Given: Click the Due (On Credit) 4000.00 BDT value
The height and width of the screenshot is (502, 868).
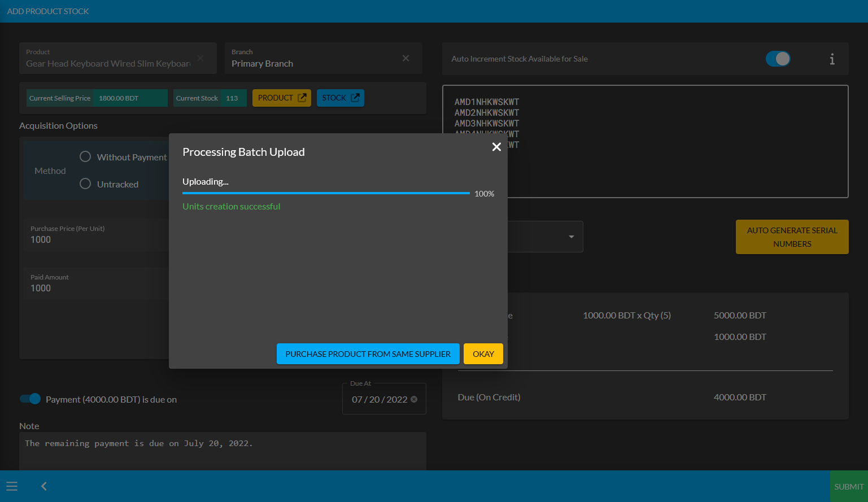Looking at the screenshot, I should coord(740,398).
